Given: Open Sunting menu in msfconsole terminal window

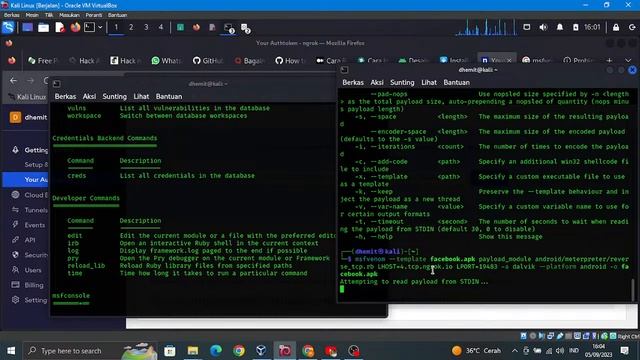Looking at the screenshot, I should pyautogui.click(x=114, y=97).
